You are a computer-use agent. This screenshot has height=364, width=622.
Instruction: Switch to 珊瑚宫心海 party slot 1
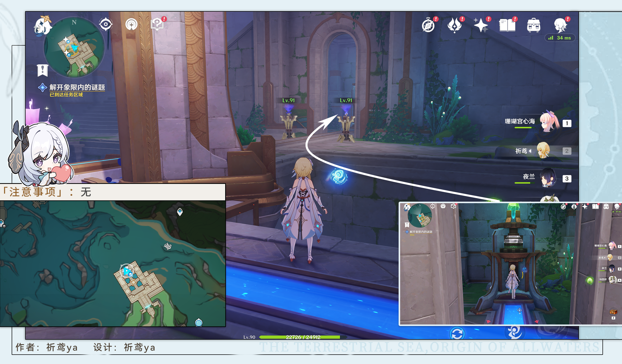click(538, 123)
